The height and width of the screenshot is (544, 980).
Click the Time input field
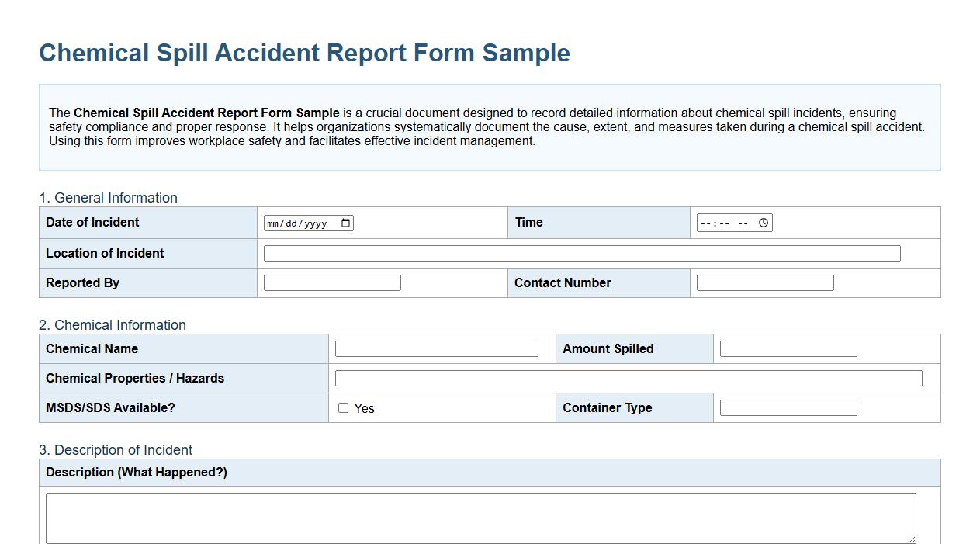[725, 223]
